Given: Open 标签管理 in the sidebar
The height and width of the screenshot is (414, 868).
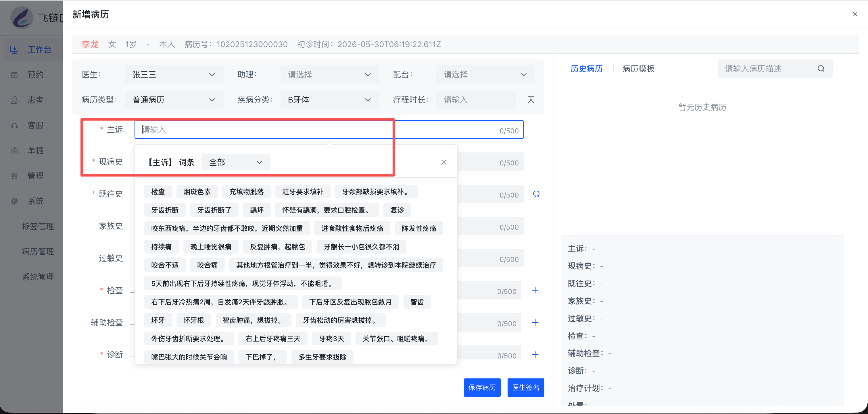Looking at the screenshot, I should 38,226.
